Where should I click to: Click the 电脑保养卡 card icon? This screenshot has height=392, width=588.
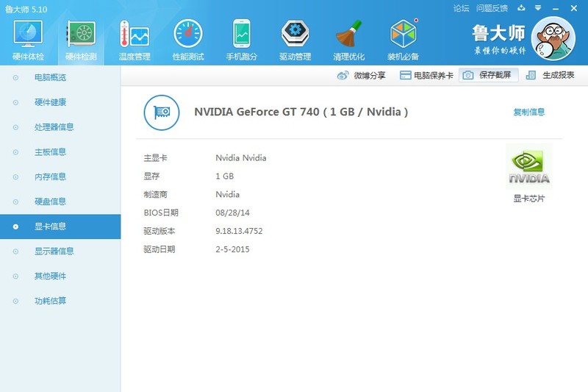tap(405, 76)
